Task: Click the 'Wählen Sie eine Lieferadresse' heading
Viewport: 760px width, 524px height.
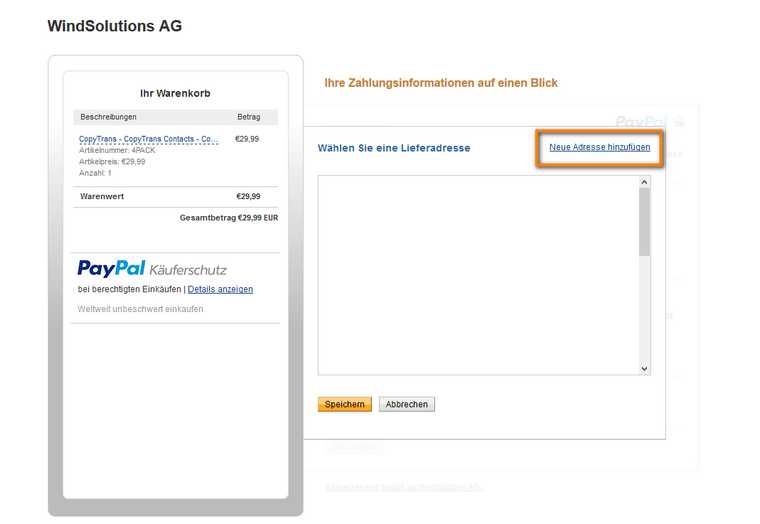Action: [x=394, y=148]
